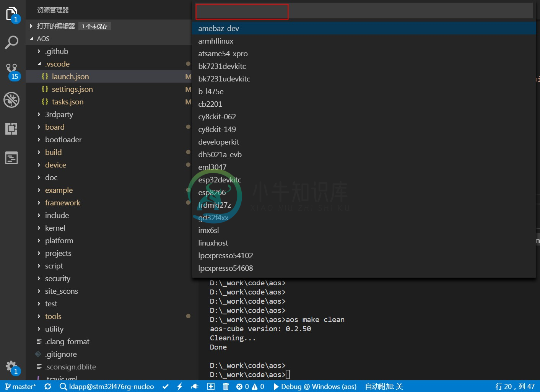Click ldapp@stm32l476rg-nucleo build target in status bar

pos(107,387)
